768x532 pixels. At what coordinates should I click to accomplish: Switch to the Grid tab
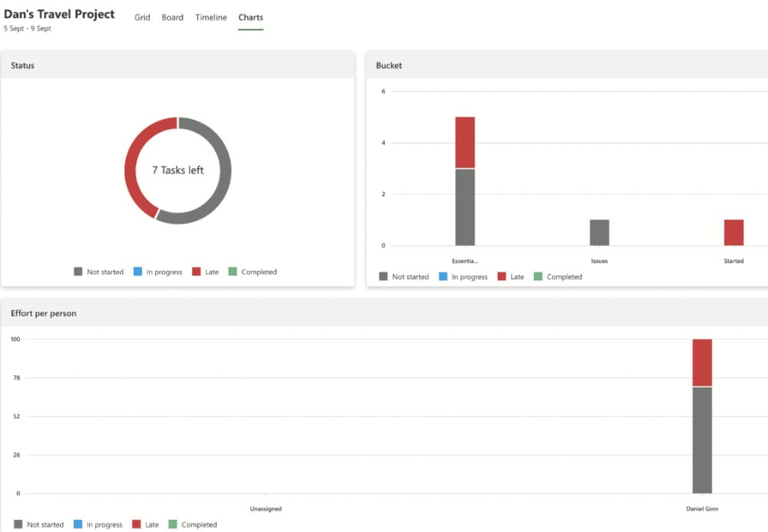(x=142, y=18)
